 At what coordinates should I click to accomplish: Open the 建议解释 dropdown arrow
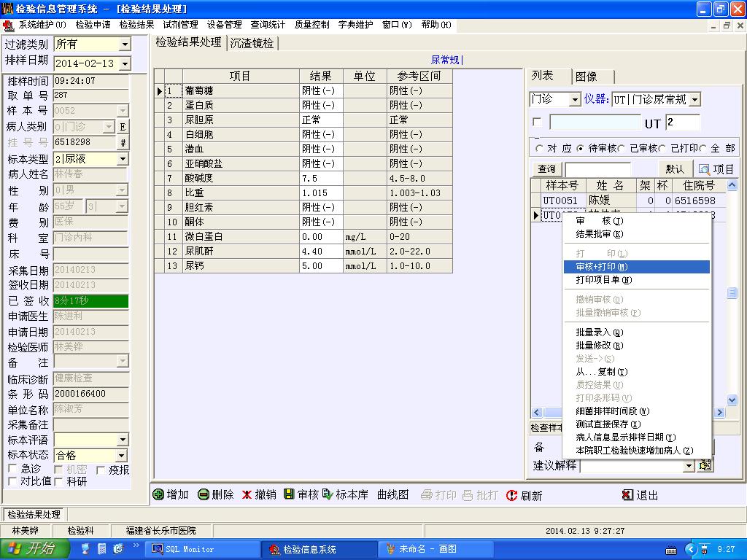click(689, 466)
